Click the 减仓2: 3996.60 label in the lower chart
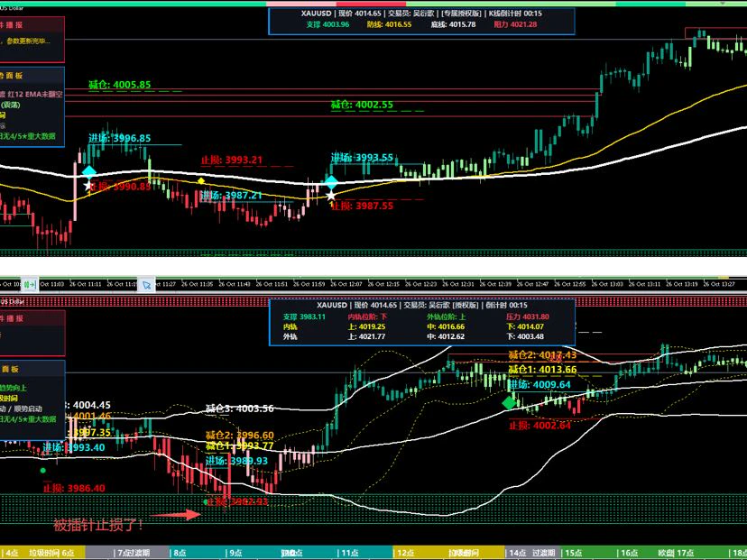This screenshot has height=560, width=747. tap(240, 436)
